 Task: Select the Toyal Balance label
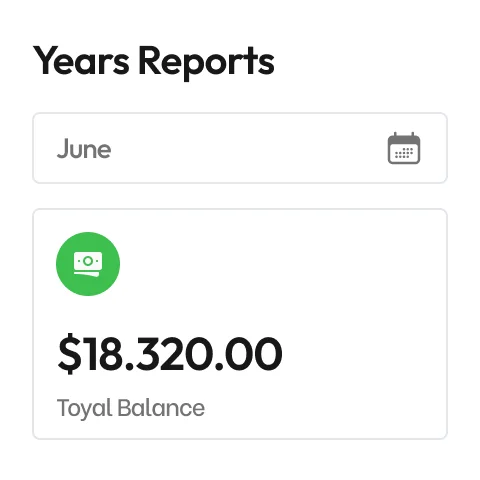[131, 408]
